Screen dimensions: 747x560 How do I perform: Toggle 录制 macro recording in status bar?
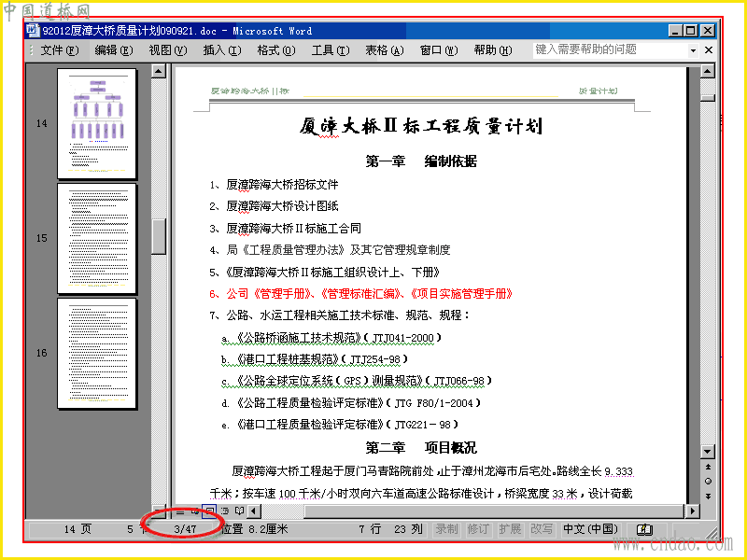tap(446, 529)
